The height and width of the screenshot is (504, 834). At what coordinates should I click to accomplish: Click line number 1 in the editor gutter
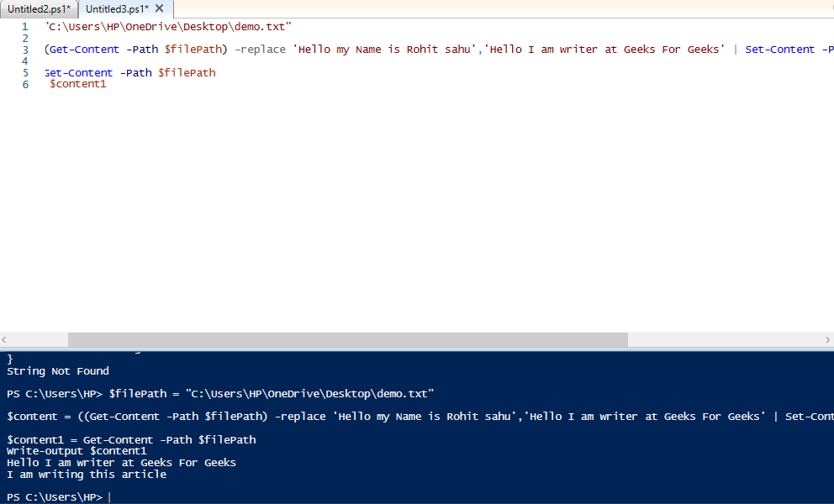(x=25, y=27)
